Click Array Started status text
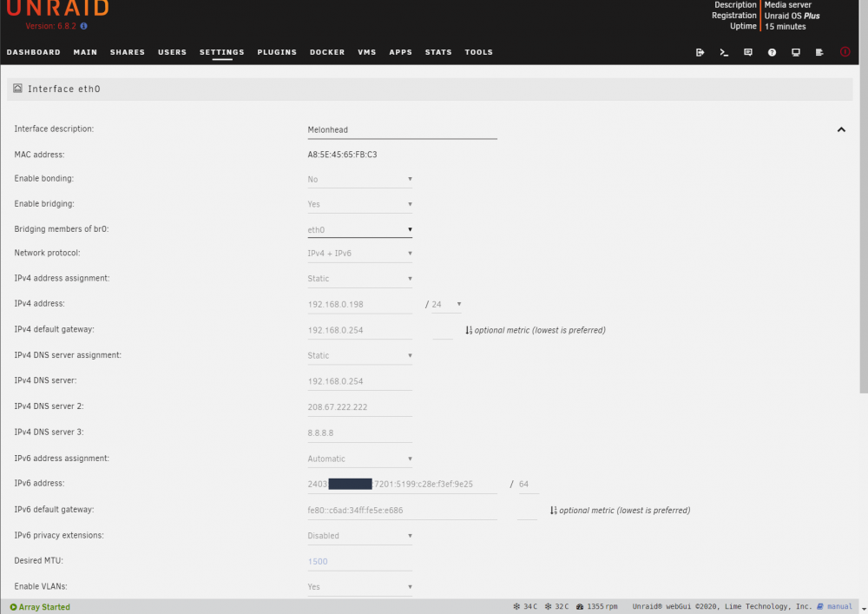 pyautogui.click(x=44, y=607)
